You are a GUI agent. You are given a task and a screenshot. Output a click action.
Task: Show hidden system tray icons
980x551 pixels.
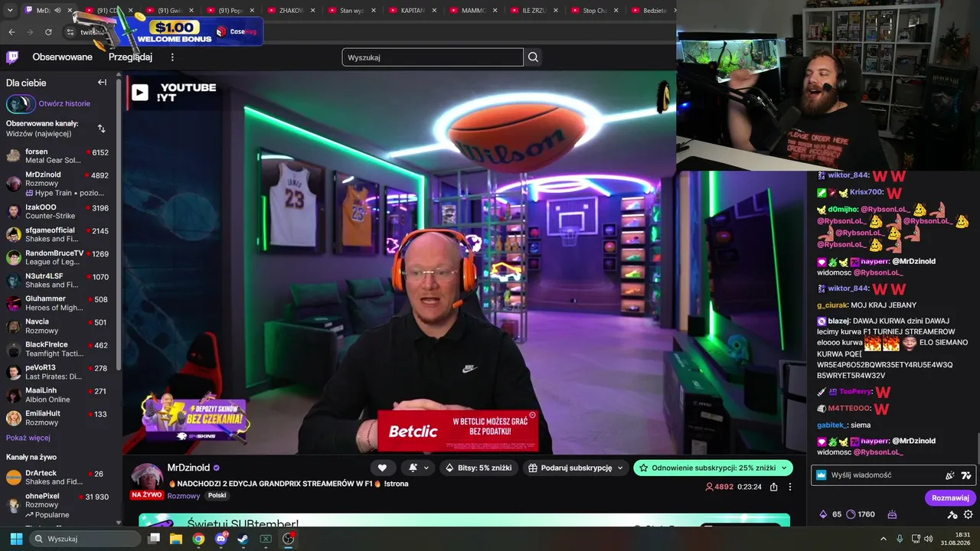pyautogui.click(x=883, y=539)
